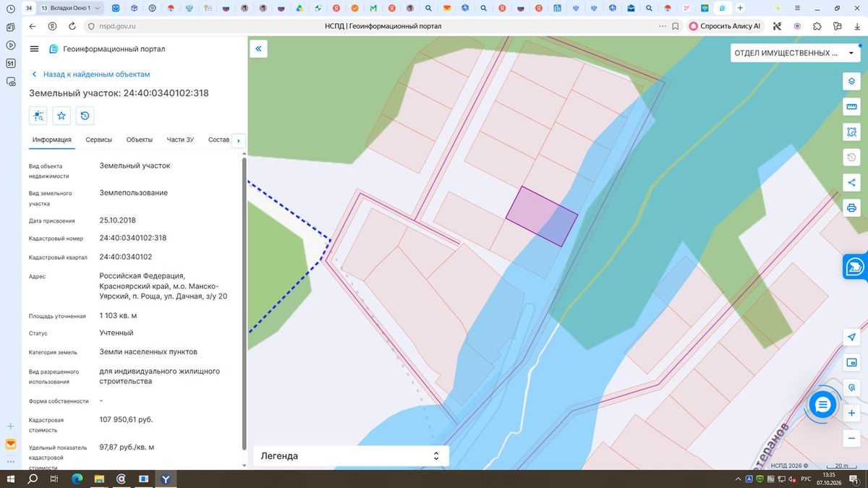Open the map layers panel
The height and width of the screenshot is (488, 868).
851,81
